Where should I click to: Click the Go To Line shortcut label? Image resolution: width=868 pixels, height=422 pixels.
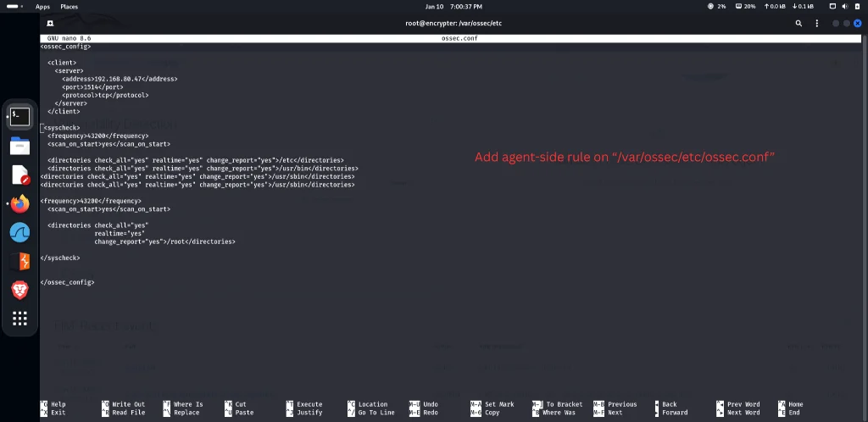pyautogui.click(x=376, y=413)
